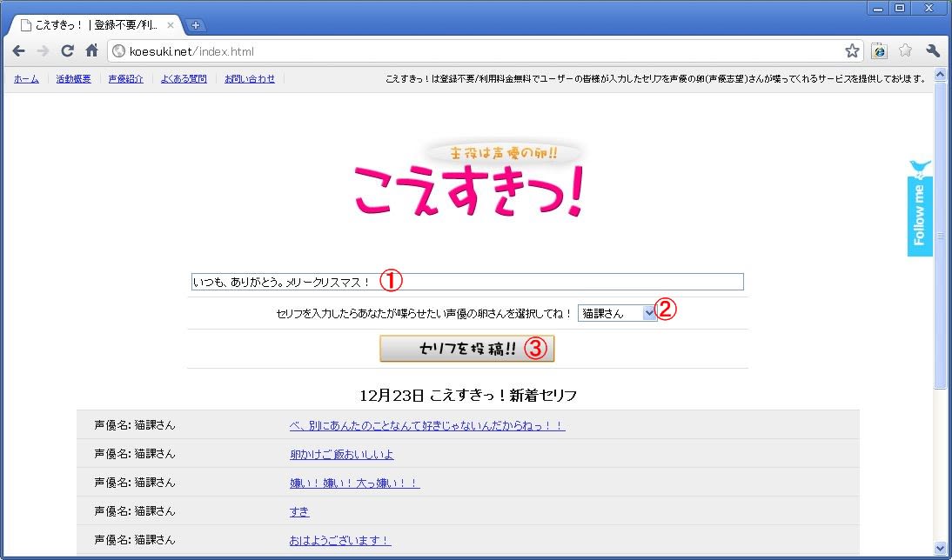
Task: Close the こえすきっ! browser tab
Action: pos(171,25)
